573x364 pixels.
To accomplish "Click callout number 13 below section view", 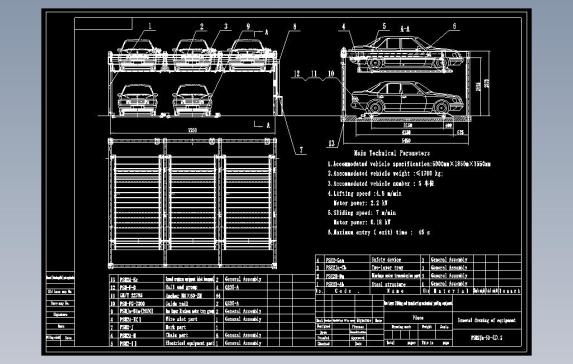I will click(x=331, y=143).
